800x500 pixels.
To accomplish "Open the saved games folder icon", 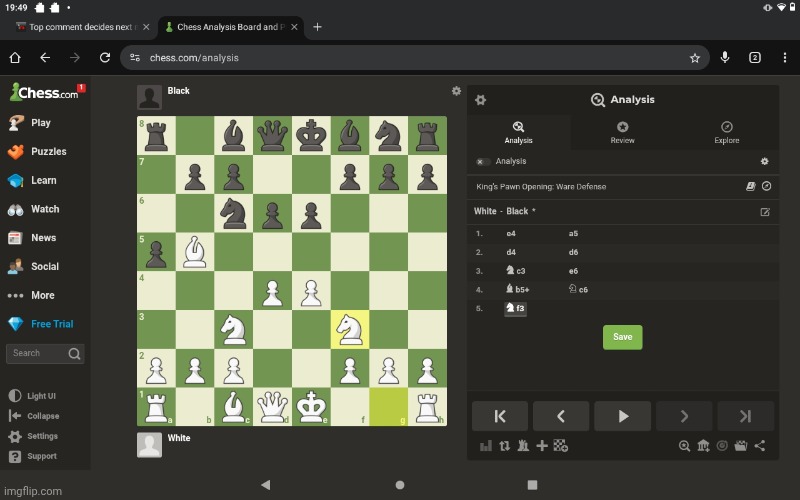I will pyautogui.click(x=741, y=446).
